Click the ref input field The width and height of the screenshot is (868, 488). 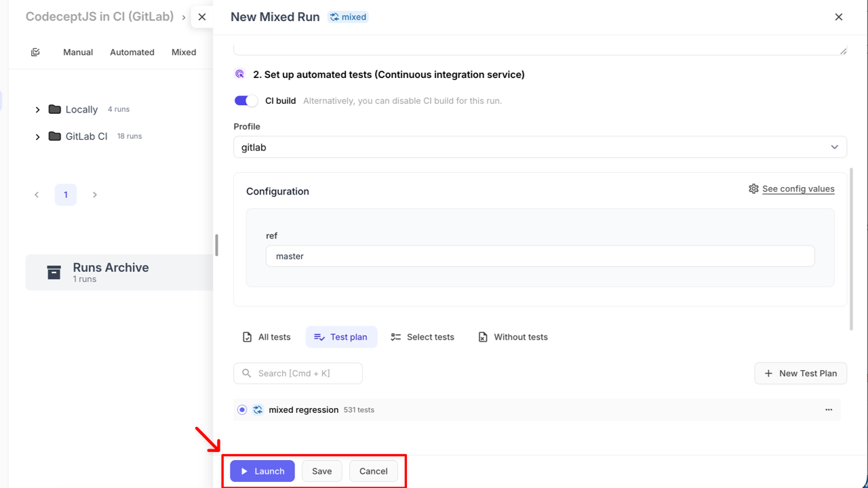pyautogui.click(x=540, y=256)
